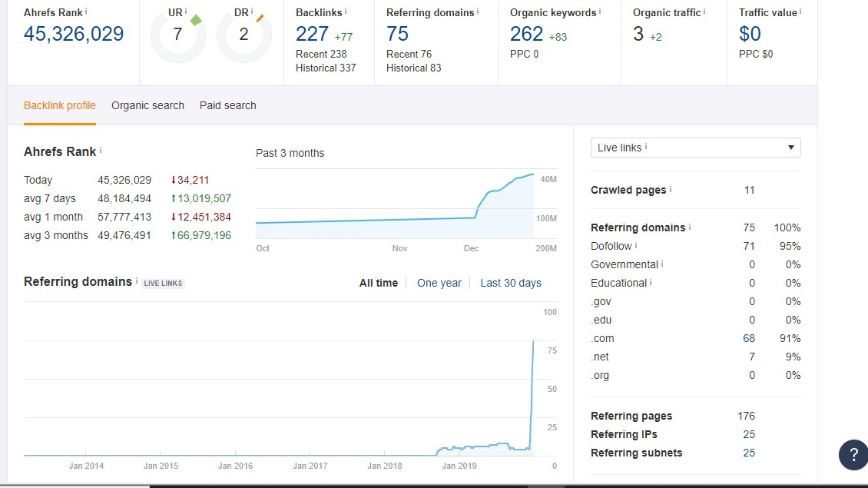The height and width of the screenshot is (488, 868).
Task: Click the $0 traffic value
Action: [750, 35]
